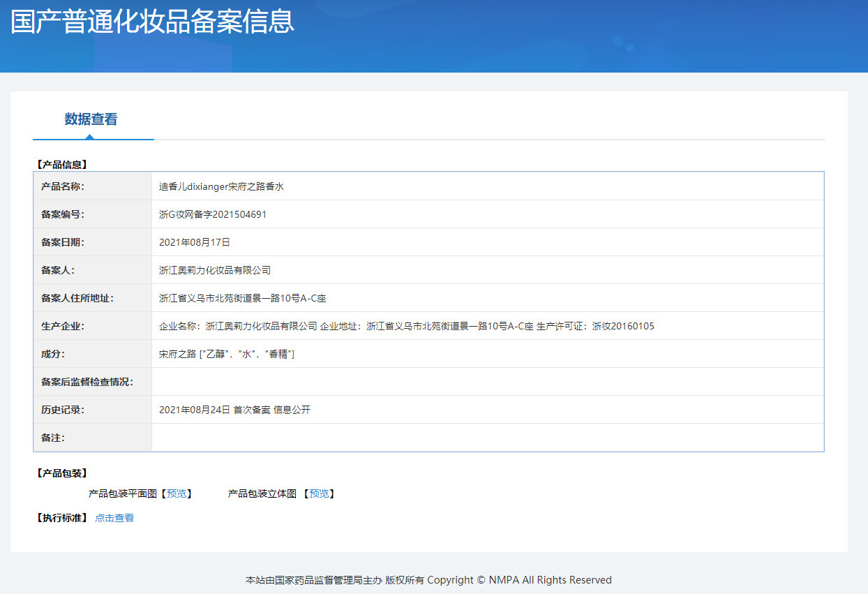
Task: Click filing date 2021年08月17日
Action: pyautogui.click(x=195, y=242)
